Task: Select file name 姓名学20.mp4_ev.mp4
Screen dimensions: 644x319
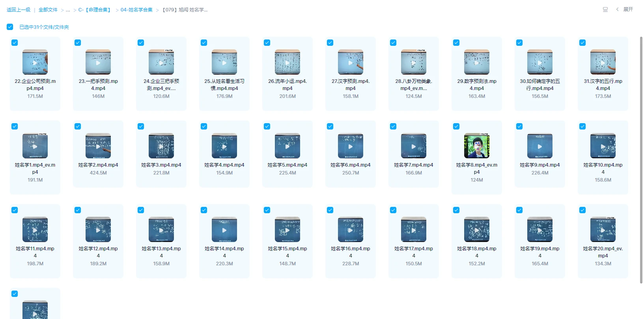Action: pos(603,252)
